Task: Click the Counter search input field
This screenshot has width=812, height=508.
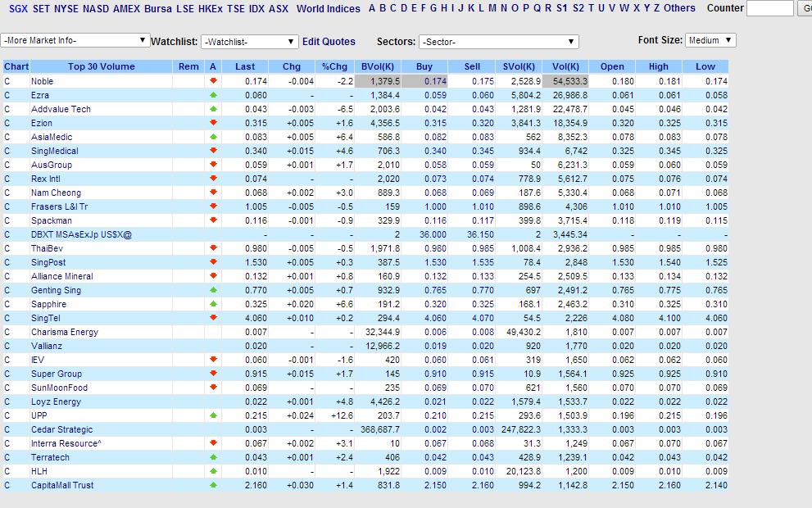Action: pos(769,8)
